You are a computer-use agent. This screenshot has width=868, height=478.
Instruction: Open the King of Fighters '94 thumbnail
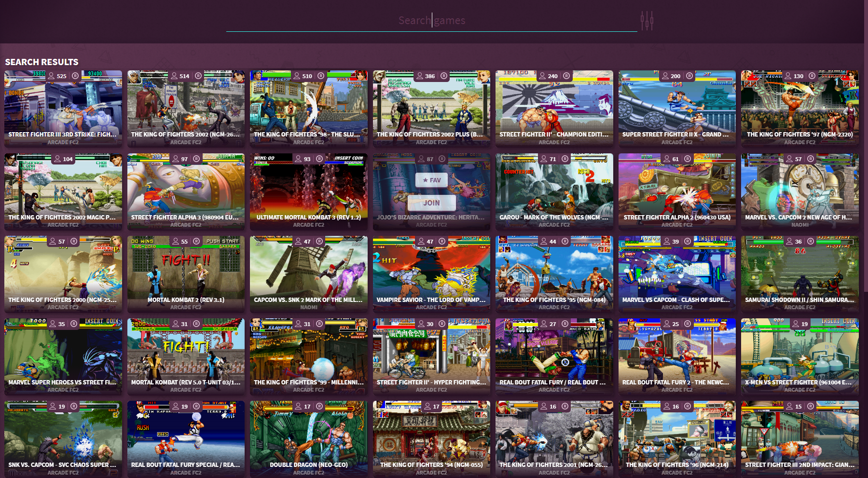(432, 439)
